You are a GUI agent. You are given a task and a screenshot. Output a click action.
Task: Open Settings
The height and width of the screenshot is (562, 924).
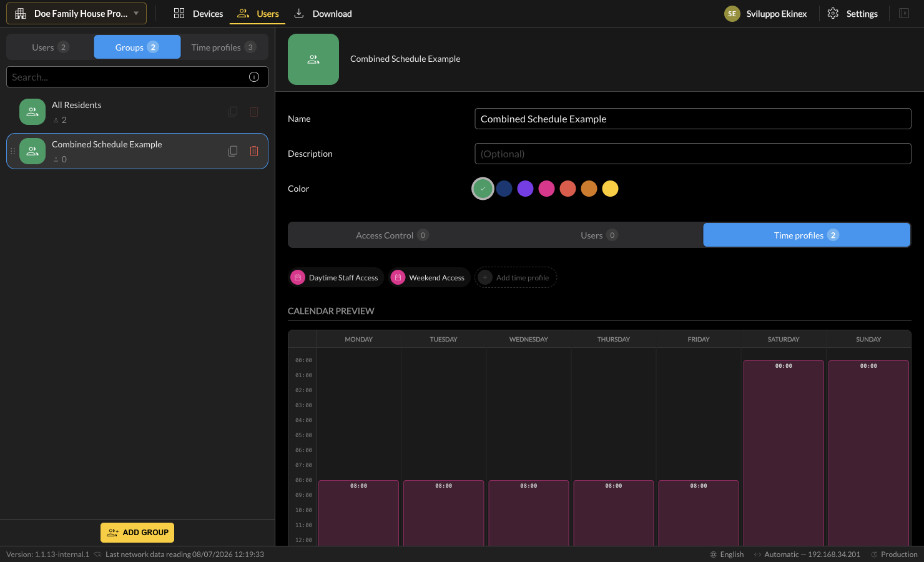click(852, 14)
